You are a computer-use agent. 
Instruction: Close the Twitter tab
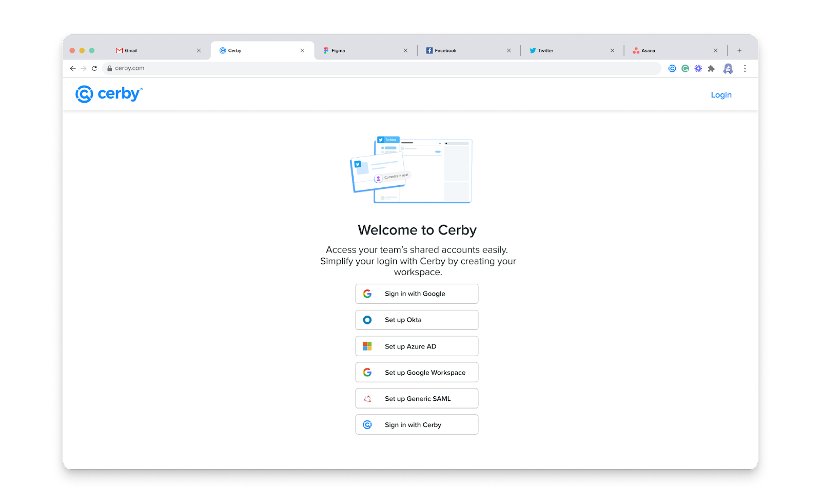coord(612,50)
